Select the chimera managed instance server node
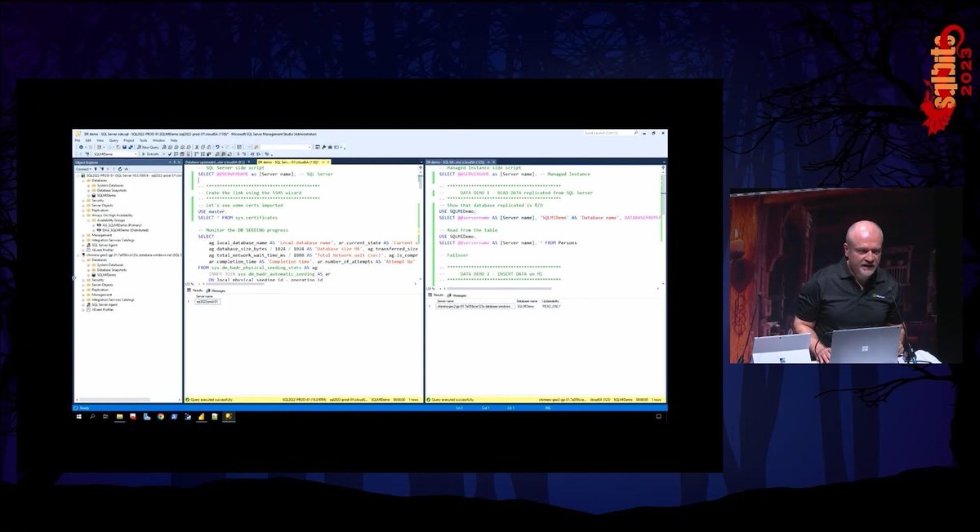This screenshot has height=532, width=980. pyautogui.click(x=131, y=255)
